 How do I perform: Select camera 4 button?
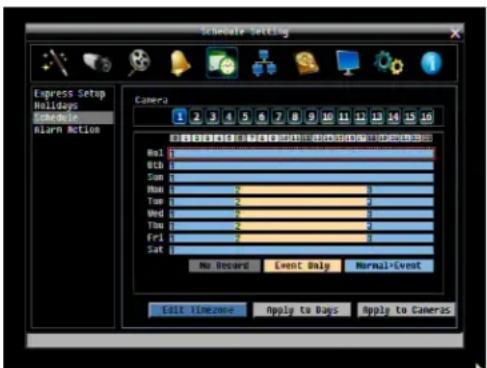click(x=229, y=117)
